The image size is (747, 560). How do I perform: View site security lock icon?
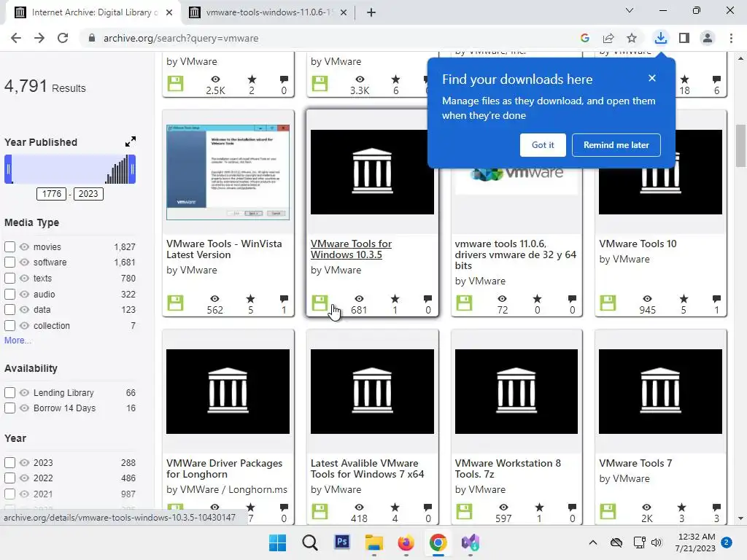pyautogui.click(x=92, y=38)
